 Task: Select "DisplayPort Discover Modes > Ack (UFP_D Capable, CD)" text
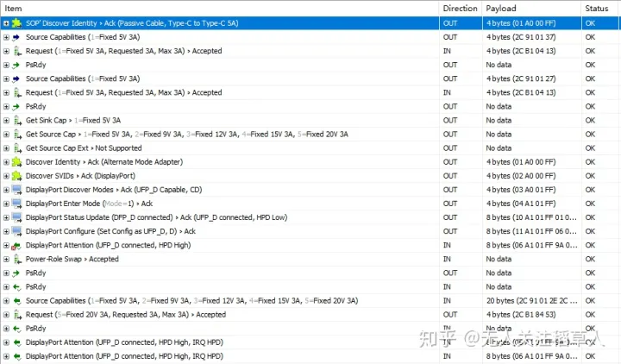[114, 190]
